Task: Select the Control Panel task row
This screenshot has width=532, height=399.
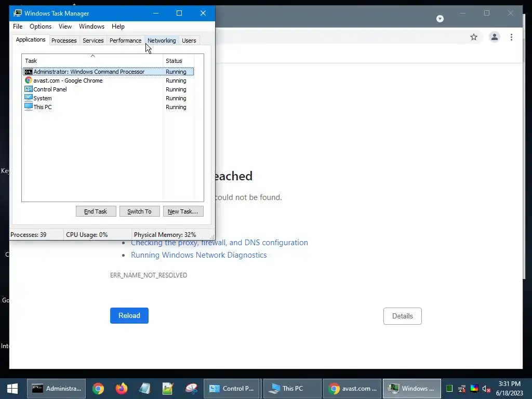Action: 109,89
